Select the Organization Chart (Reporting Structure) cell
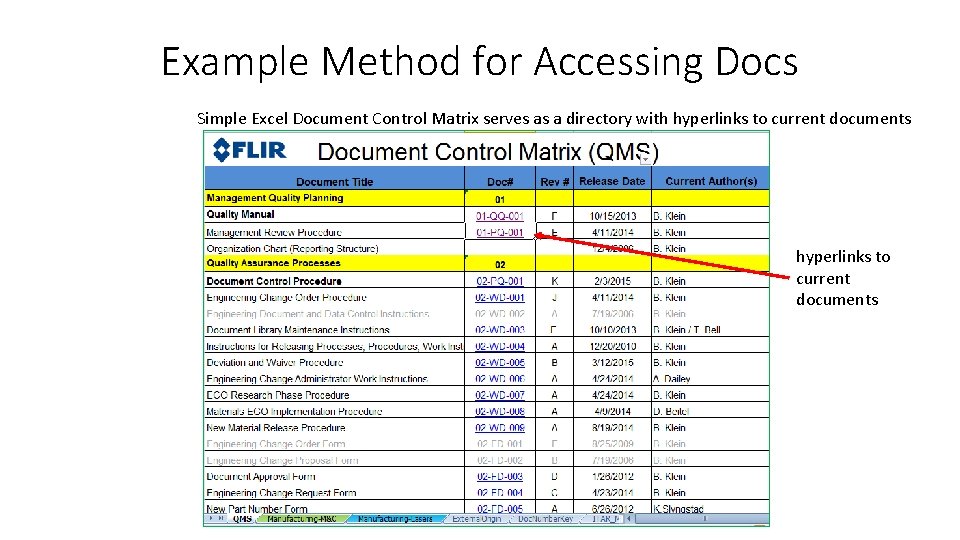Image resolution: width=960 pixels, height=540 pixels. [334, 248]
